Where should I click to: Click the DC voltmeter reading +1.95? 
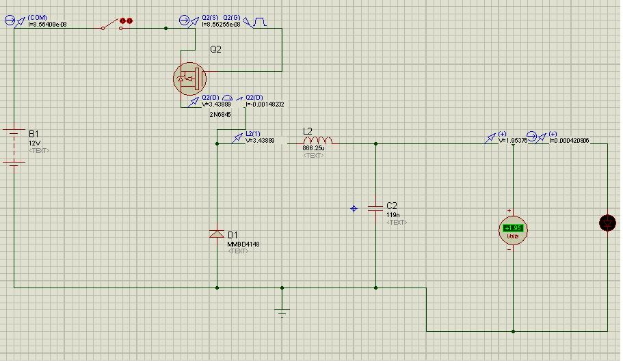click(513, 230)
